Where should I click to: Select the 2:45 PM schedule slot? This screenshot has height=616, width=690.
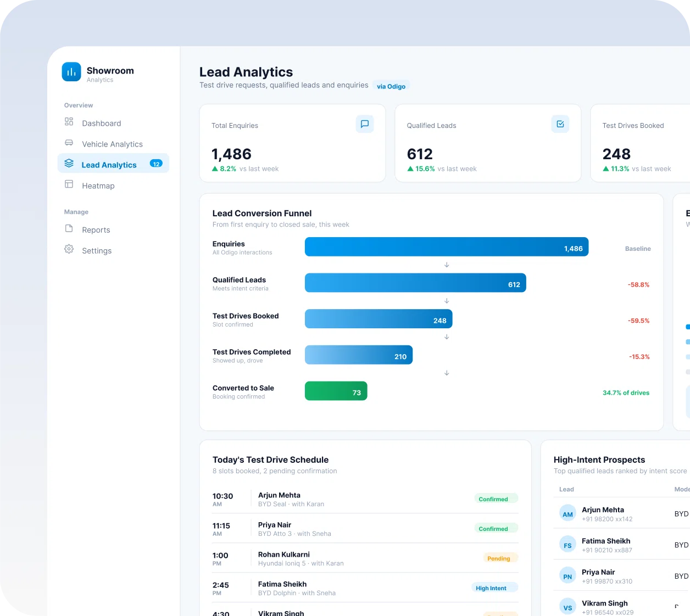[x=365, y=588]
